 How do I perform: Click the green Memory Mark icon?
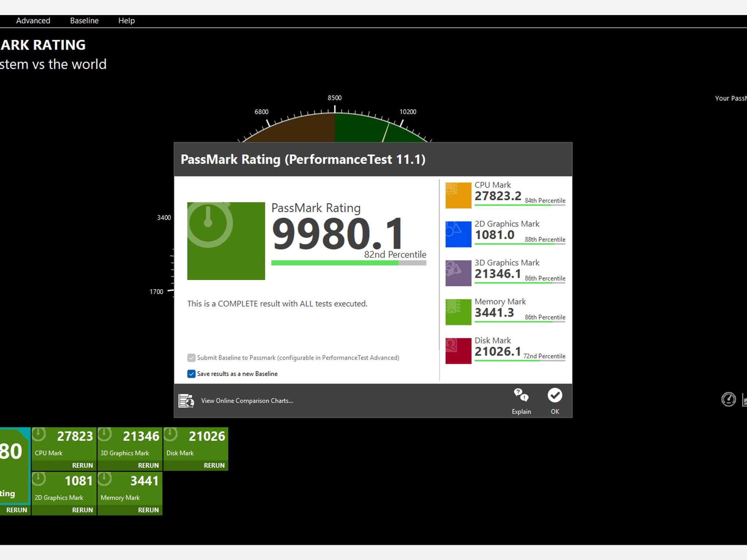(458, 312)
